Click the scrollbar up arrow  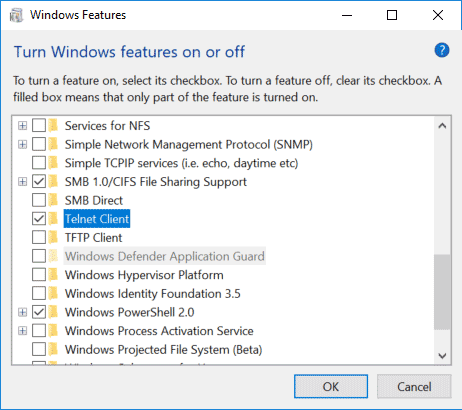[442, 126]
